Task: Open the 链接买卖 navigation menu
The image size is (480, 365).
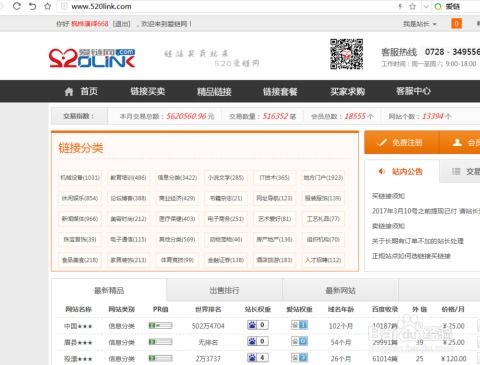Action: (x=147, y=91)
